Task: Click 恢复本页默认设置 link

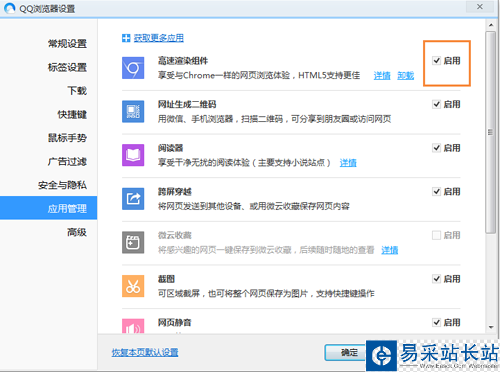Action: pyautogui.click(x=145, y=352)
